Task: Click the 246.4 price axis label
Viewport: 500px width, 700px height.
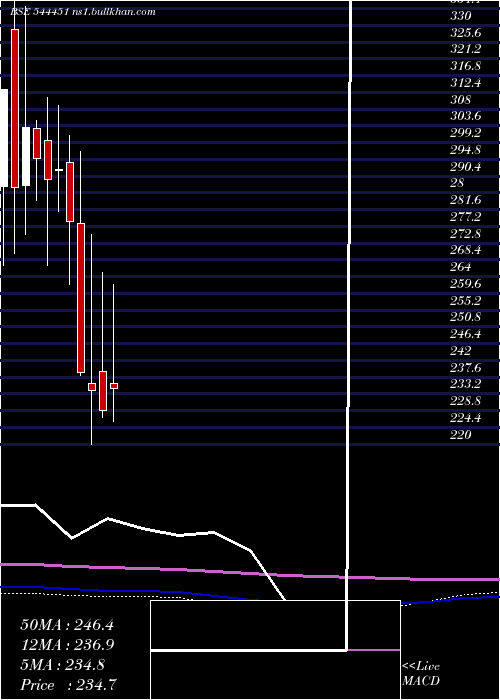Action: pos(465,333)
